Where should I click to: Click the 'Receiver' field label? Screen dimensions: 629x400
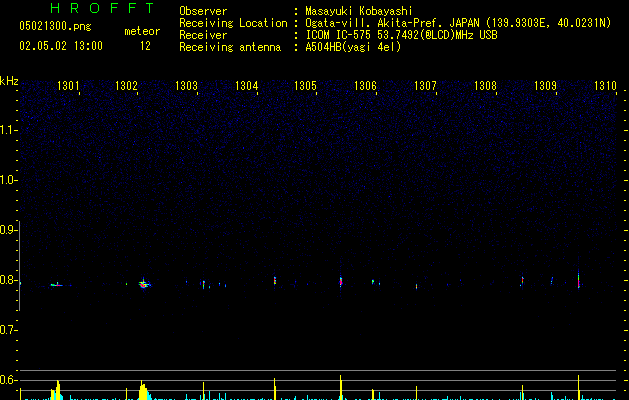pyautogui.click(x=203, y=35)
